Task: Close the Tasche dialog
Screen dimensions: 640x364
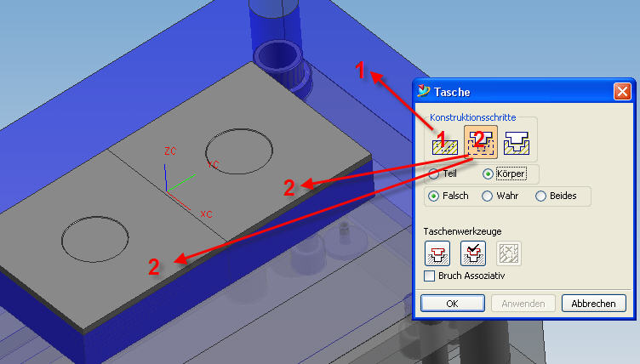Action: [622, 91]
